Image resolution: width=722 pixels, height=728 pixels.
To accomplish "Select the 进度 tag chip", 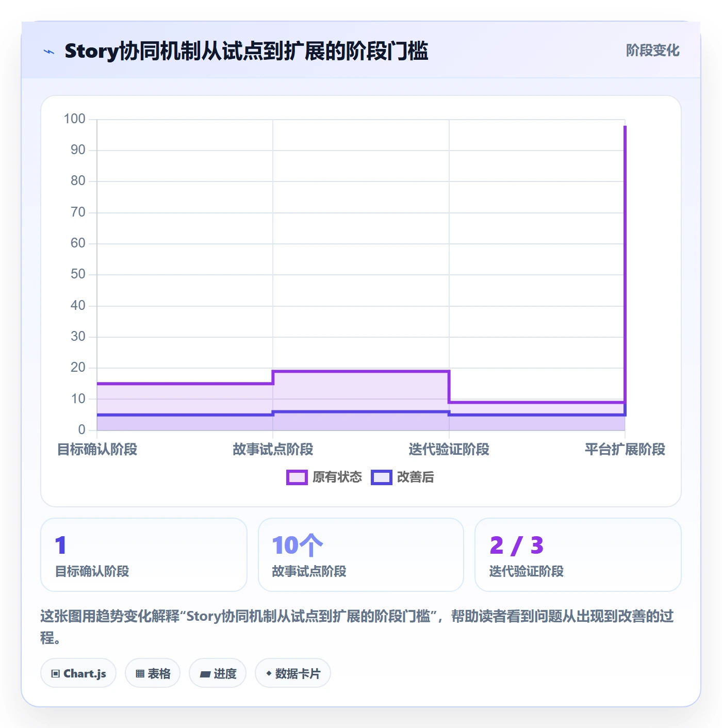I will pos(218,673).
